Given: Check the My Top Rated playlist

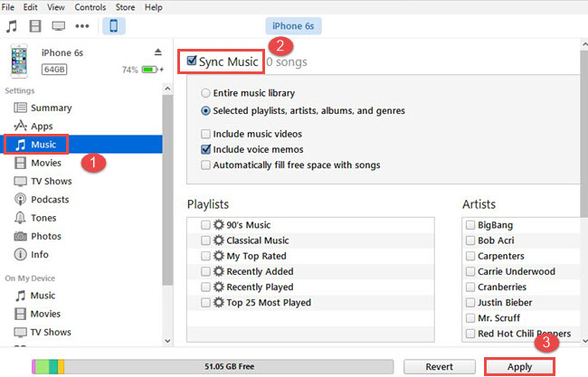Looking at the screenshot, I should pyautogui.click(x=205, y=256).
